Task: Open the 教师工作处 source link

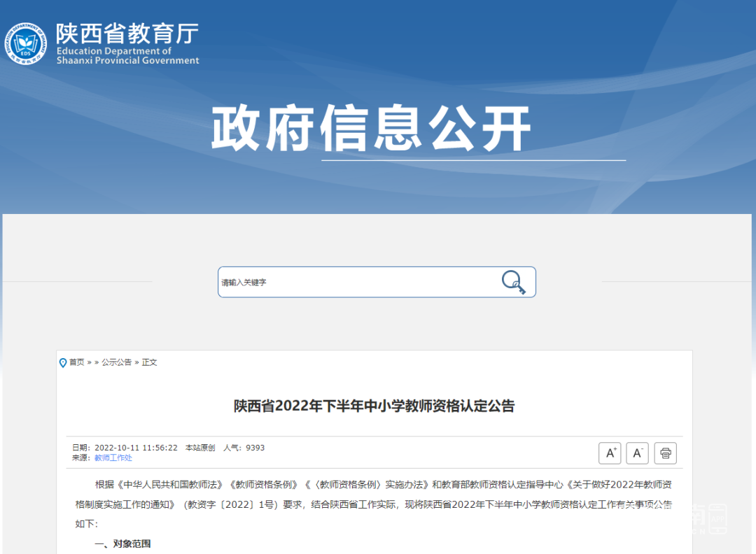Action: pos(113,458)
